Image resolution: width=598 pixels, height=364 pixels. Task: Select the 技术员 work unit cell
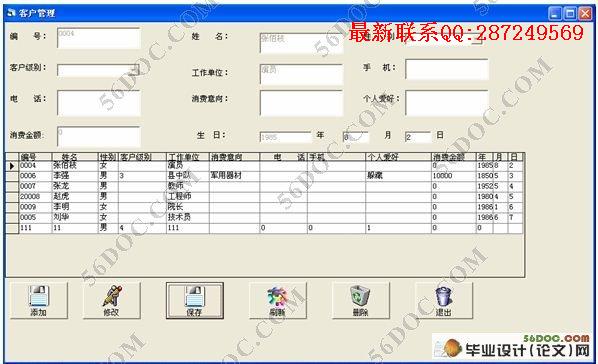tap(188, 217)
